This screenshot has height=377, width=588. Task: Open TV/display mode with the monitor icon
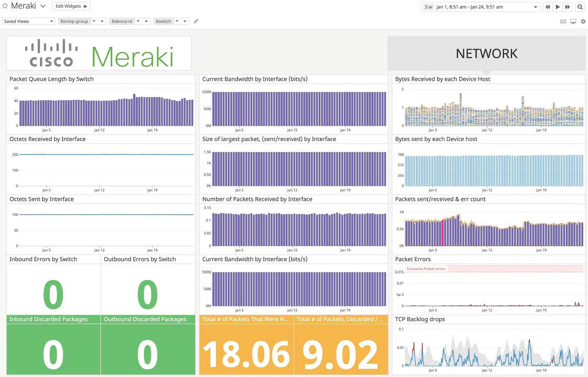click(572, 21)
